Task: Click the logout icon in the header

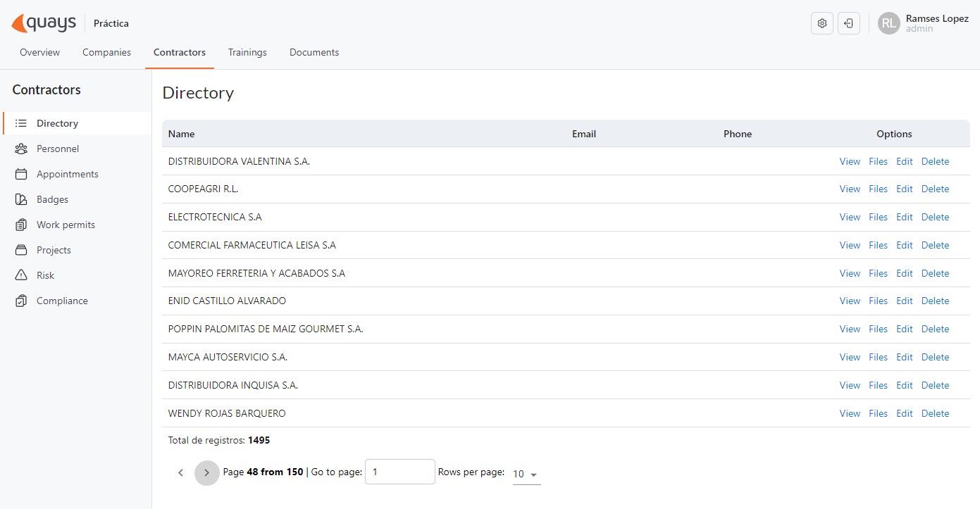Action: click(849, 23)
